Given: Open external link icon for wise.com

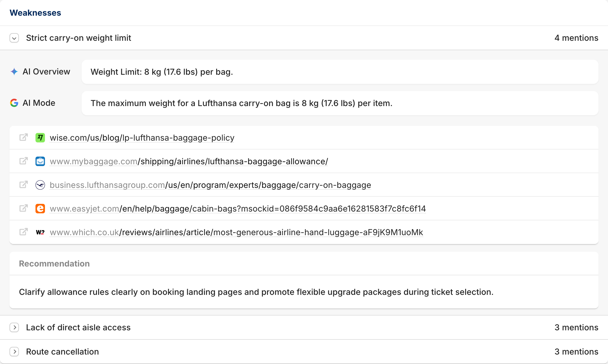Looking at the screenshot, I should [23, 137].
